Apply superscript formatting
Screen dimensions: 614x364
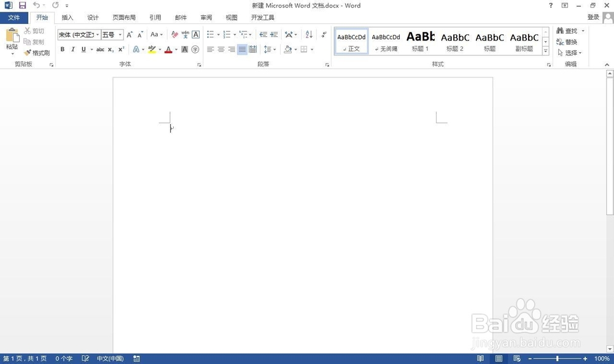click(122, 49)
